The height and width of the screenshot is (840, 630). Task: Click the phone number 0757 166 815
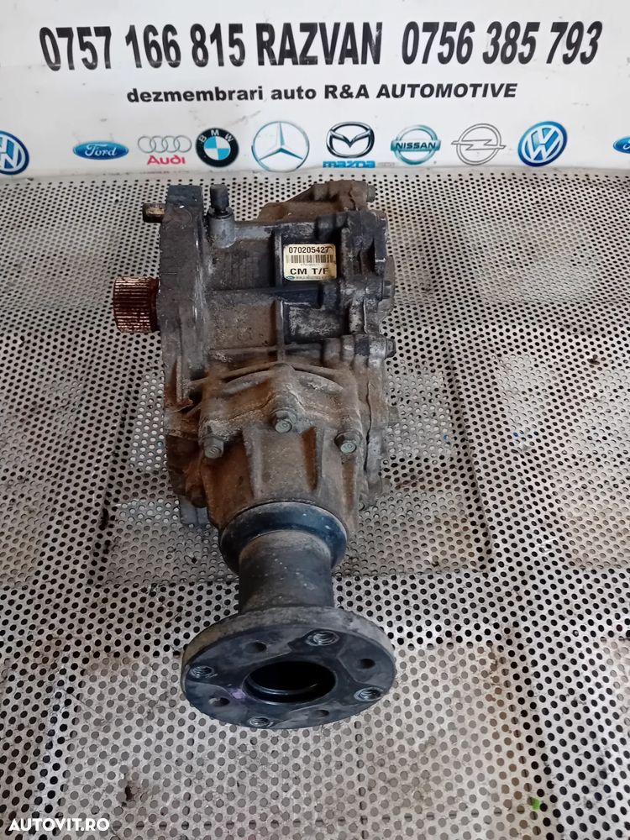[143, 47]
